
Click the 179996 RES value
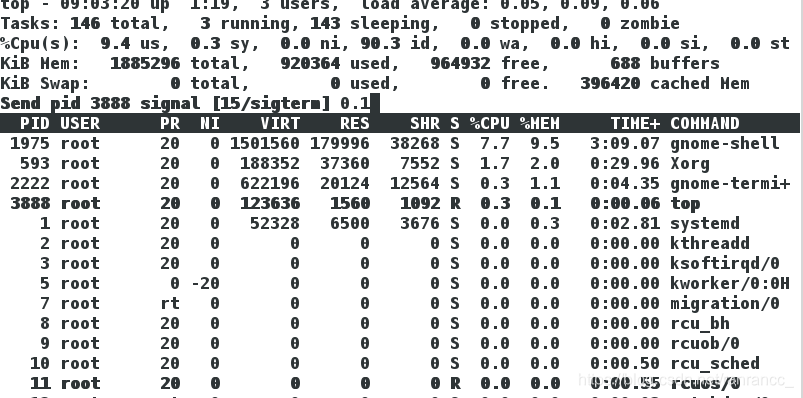pos(340,143)
